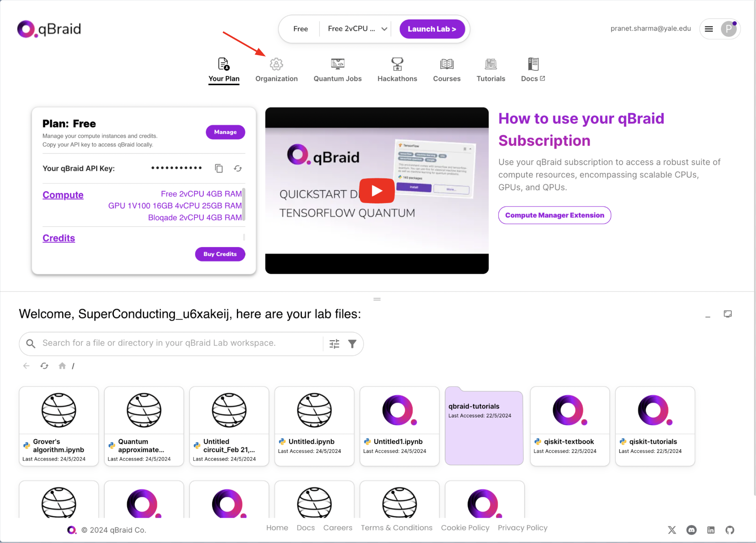Open the qiskit-textbook card
The height and width of the screenshot is (543, 756).
[x=570, y=426]
